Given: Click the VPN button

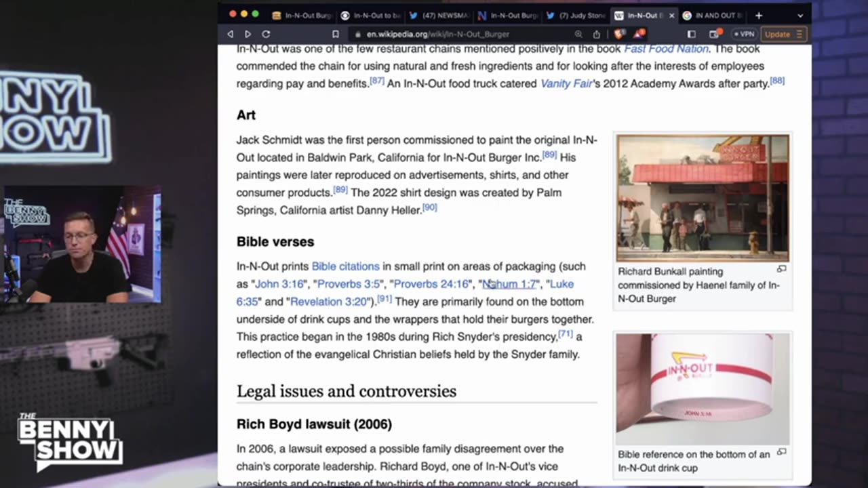Looking at the screenshot, I should (x=744, y=34).
